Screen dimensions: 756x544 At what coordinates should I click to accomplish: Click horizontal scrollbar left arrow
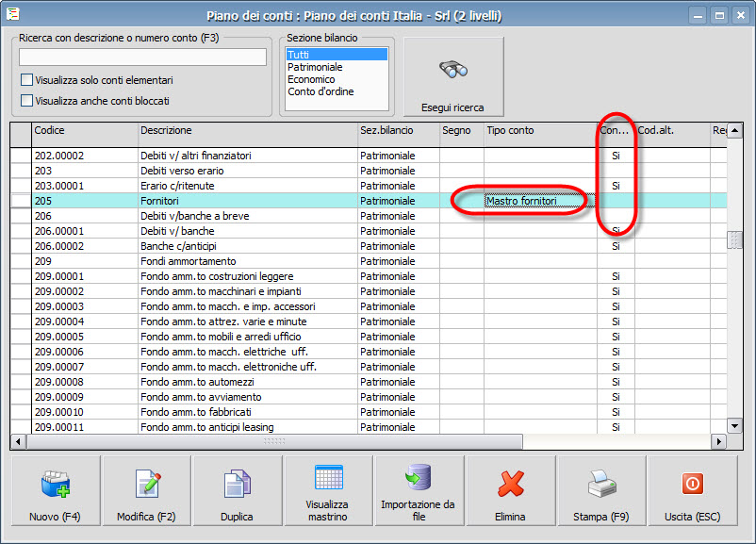(18, 441)
